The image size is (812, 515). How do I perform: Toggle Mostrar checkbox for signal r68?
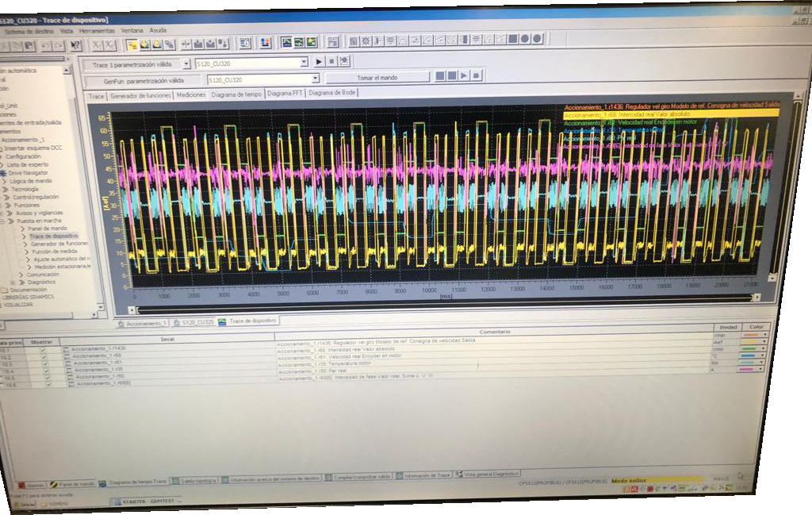coord(44,357)
